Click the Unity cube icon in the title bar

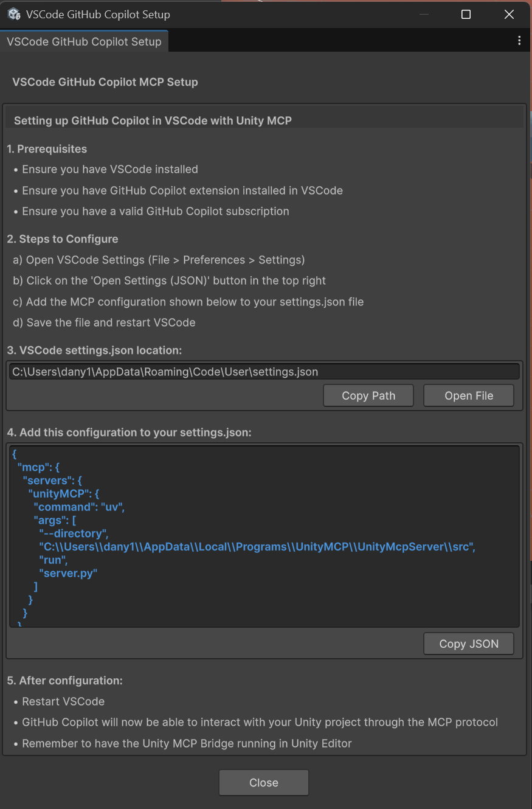(13, 14)
